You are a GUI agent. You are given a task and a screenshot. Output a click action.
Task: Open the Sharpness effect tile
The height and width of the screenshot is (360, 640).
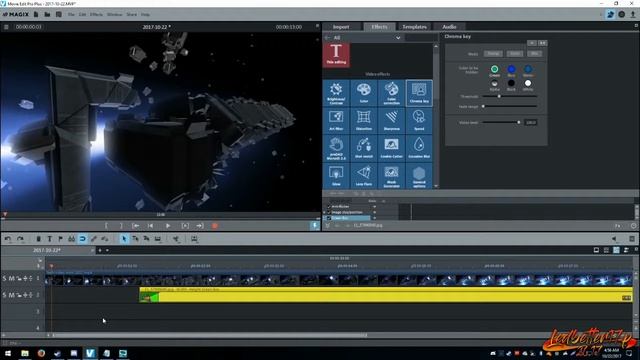click(x=391, y=121)
